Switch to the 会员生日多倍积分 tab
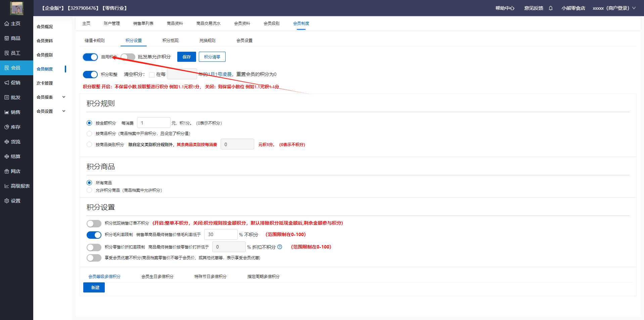The height and width of the screenshot is (320, 644). point(157,277)
